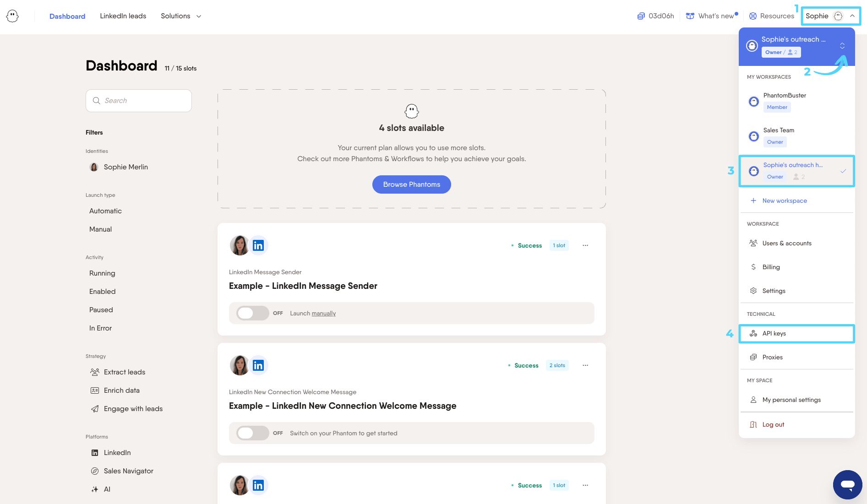Filter phantoms In Error
Screen dimensions: 867x504
pos(100,328)
